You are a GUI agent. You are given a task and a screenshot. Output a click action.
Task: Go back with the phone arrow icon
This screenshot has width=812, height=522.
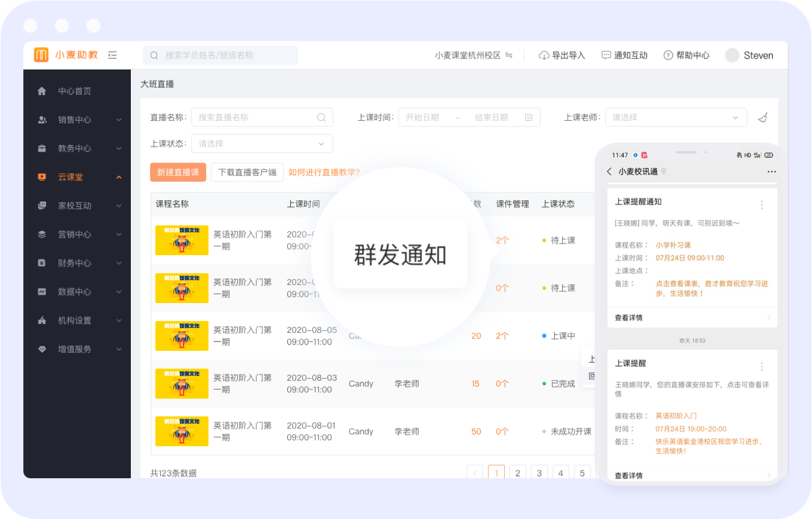(609, 172)
